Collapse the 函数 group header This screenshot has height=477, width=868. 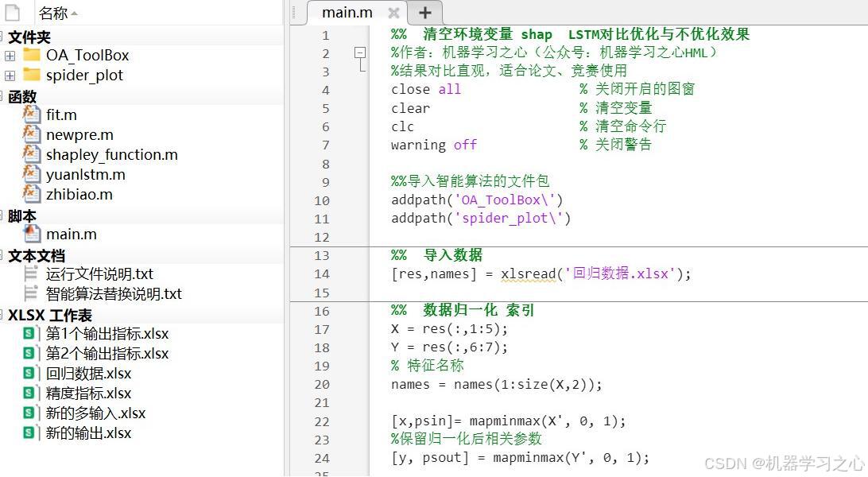[x=2, y=96]
